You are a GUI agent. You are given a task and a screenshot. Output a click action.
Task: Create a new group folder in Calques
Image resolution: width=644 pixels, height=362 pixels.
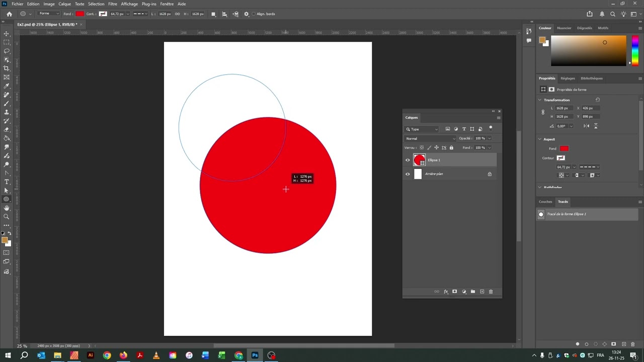click(473, 292)
